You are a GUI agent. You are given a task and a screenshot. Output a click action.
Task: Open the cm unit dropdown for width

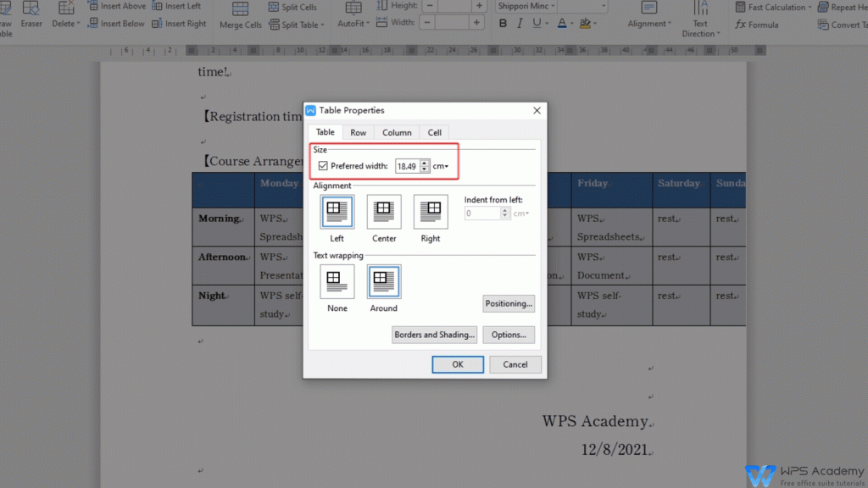coord(441,166)
